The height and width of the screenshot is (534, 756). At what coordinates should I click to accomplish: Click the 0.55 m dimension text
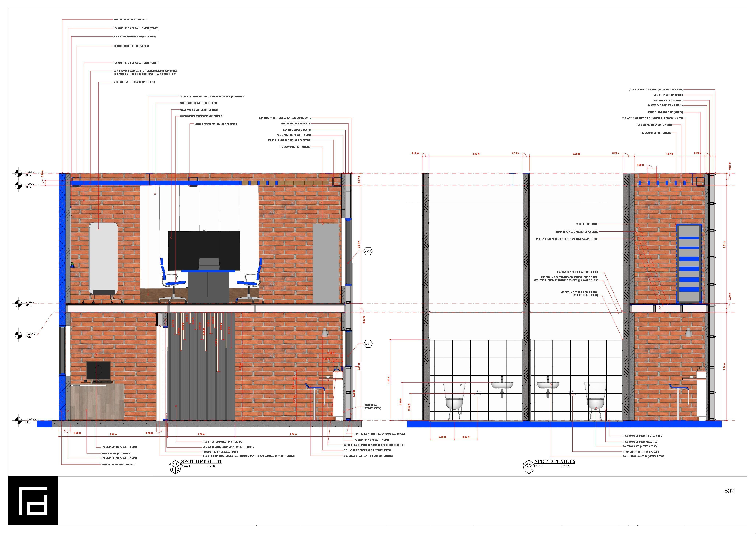point(442,437)
